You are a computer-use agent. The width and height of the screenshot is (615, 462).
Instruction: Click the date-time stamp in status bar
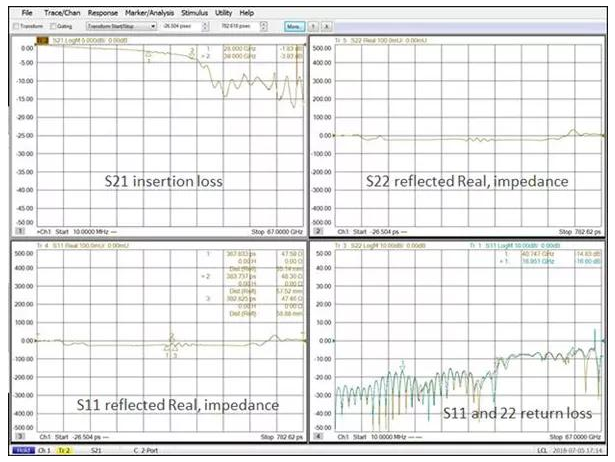[x=577, y=451]
